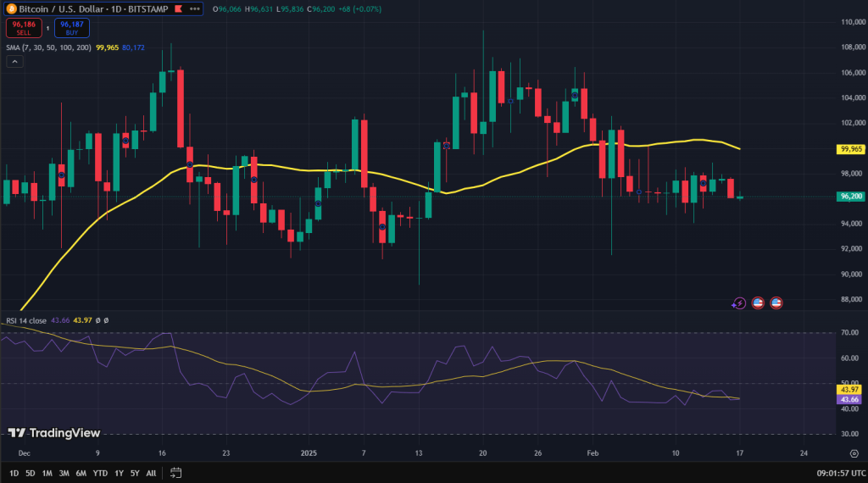Select the 3M time range
The width and height of the screenshot is (868, 483).
pos(64,473)
